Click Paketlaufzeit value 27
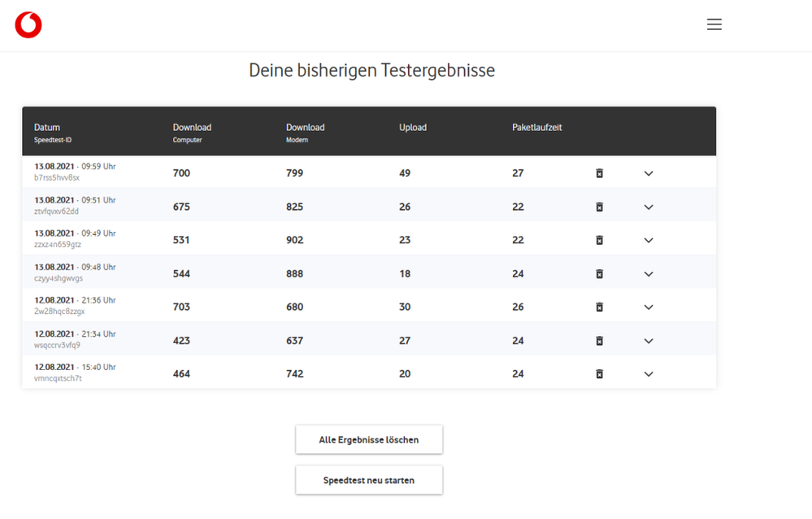812x519 pixels. [x=518, y=173]
